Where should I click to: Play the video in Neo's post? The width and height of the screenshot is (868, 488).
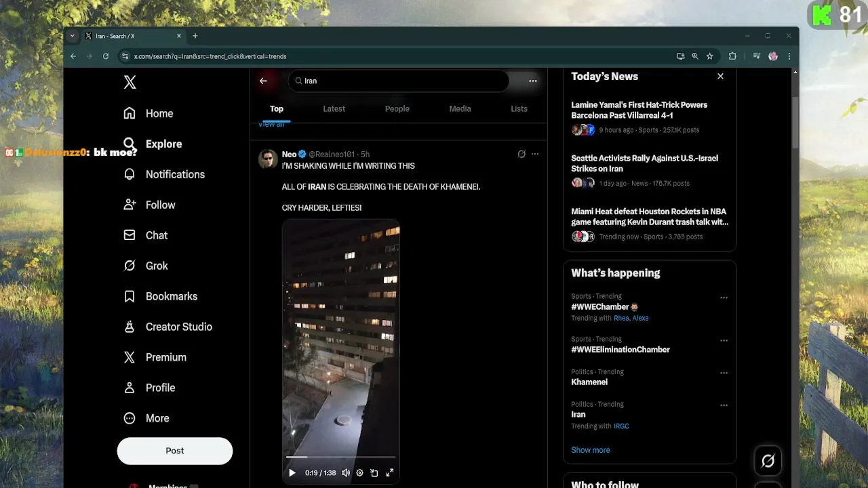(292, 473)
